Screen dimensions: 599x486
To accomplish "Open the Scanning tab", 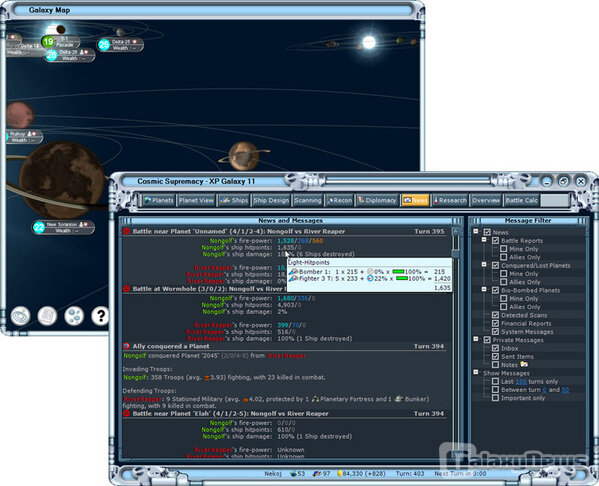I will 308,200.
